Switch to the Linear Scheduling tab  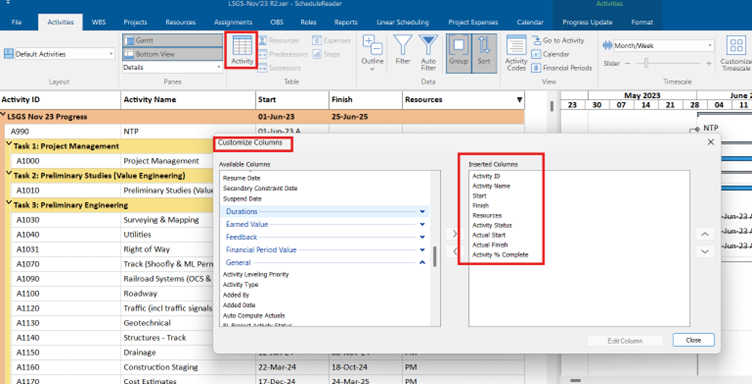(403, 22)
